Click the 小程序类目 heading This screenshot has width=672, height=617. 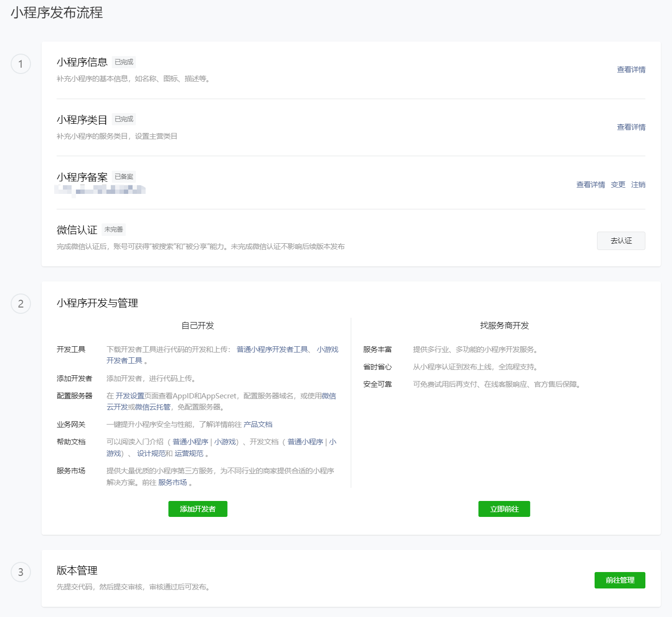(x=82, y=119)
